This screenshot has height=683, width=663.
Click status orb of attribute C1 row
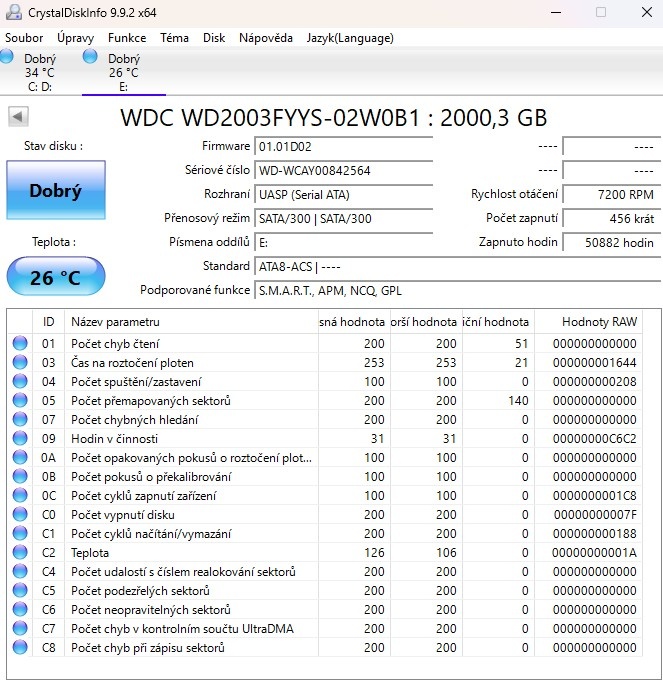click(x=20, y=533)
